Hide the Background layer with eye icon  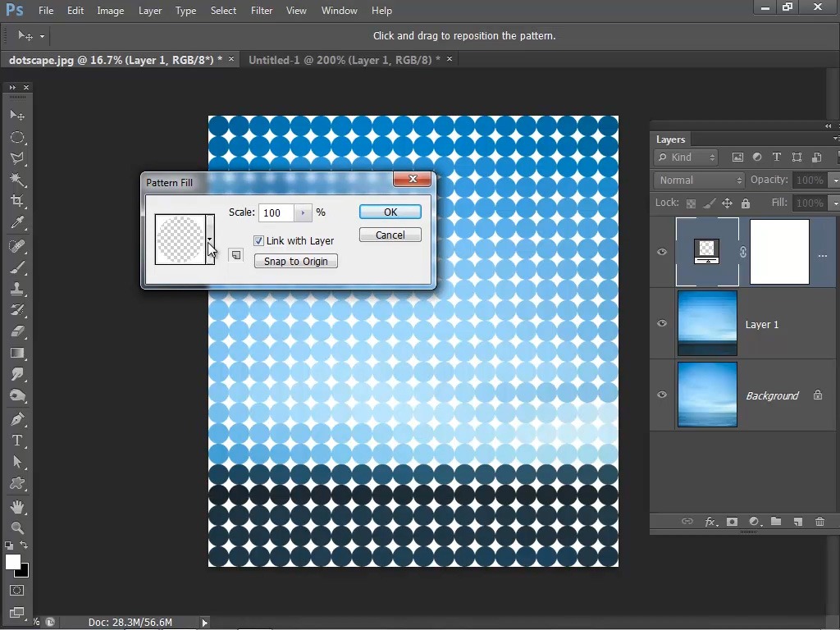662,395
